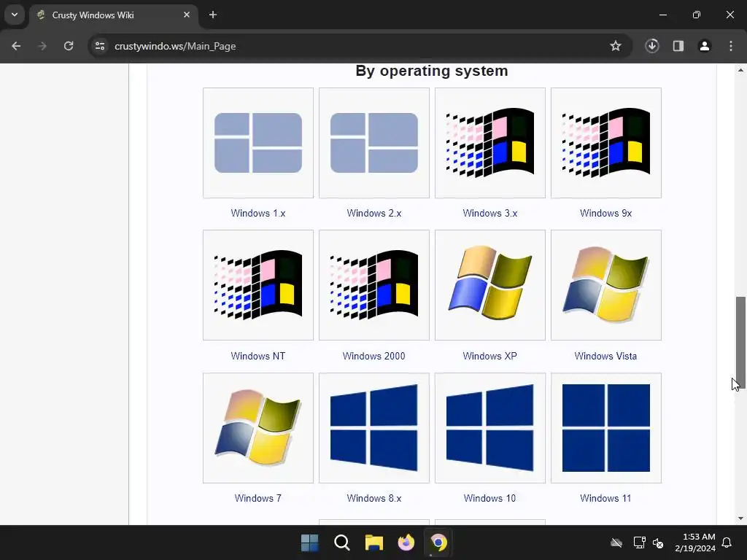The image size is (747, 560).
Task: Open the Windows 2000 flag logo thumbnail
Action: click(374, 285)
